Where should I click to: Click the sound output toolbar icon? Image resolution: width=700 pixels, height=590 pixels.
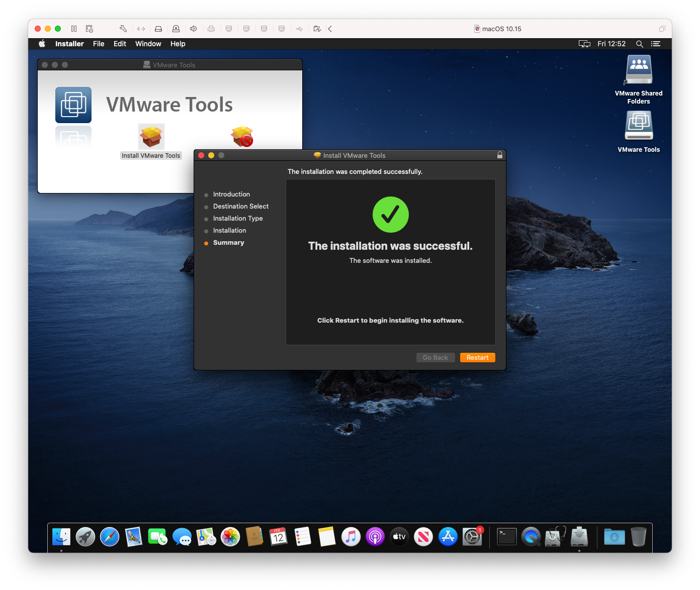[194, 29]
